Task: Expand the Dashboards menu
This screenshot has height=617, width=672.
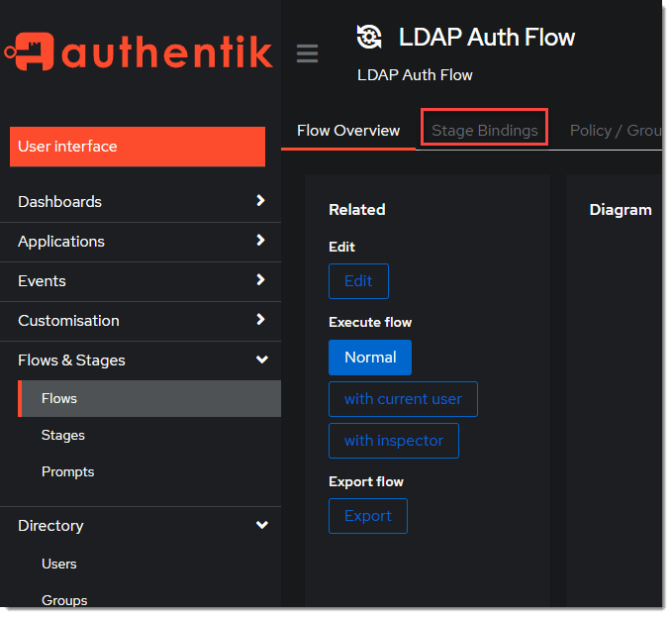Action: pyautogui.click(x=140, y=201)
